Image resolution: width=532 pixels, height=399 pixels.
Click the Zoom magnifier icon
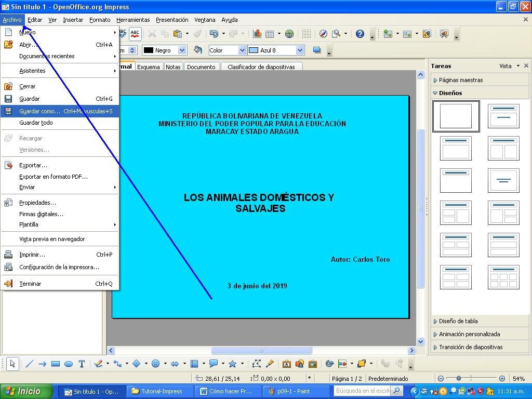click(336, 34)
